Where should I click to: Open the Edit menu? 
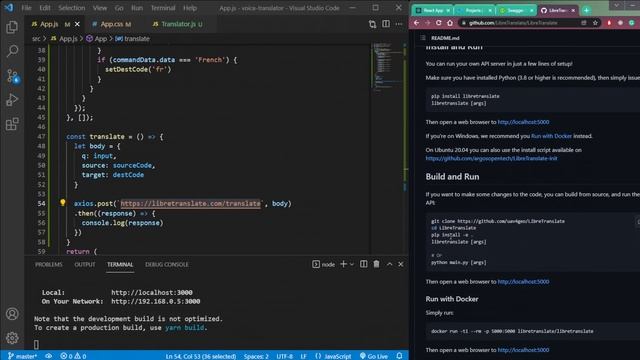(x=45, y=8)
